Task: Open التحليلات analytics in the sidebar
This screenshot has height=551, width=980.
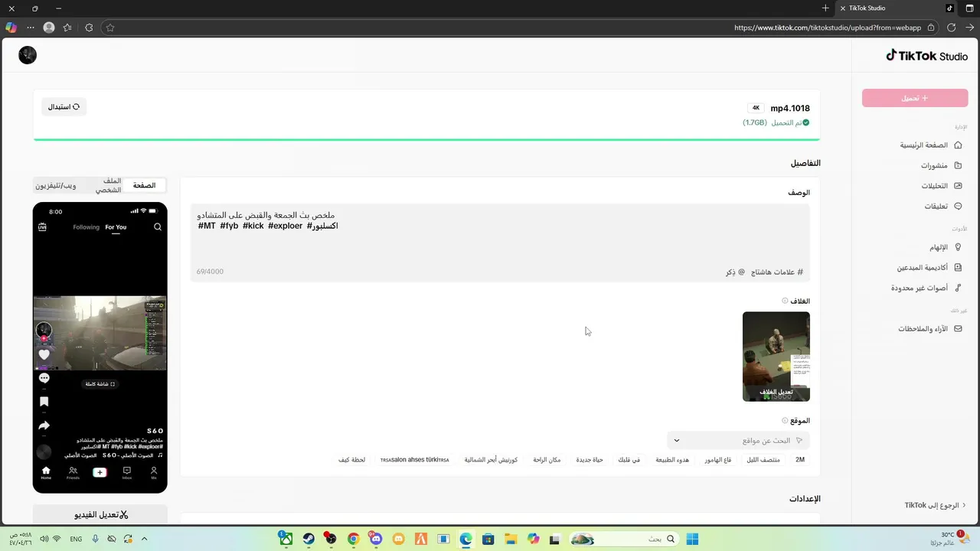Action: click(941, 186)
